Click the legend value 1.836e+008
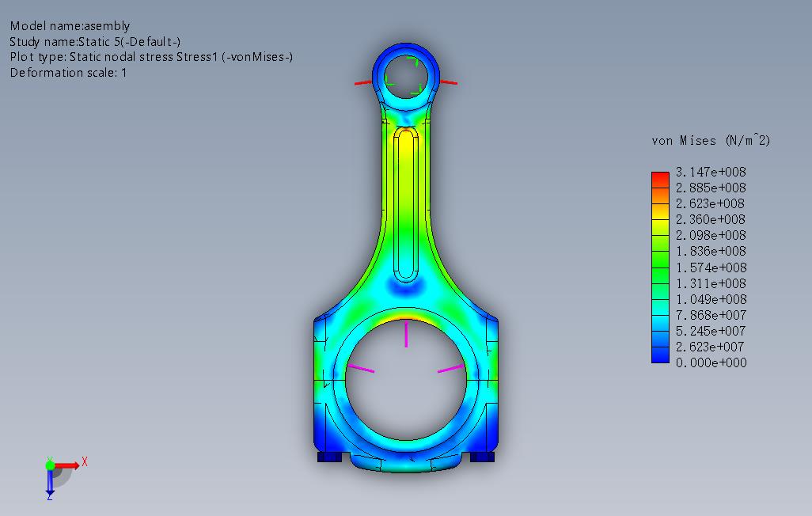This screenshot has height=516, width=812. click(711, 251)
